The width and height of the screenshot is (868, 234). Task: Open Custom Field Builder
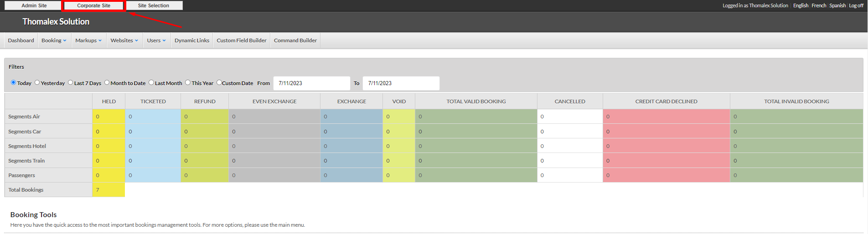coord(242,41)
